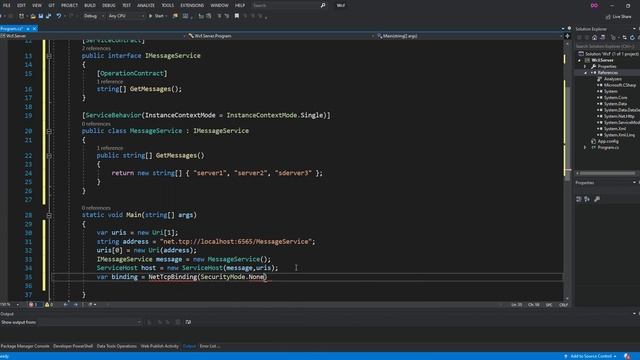Open the TOOLS menu
640x360 pixels.
(167, 5)
